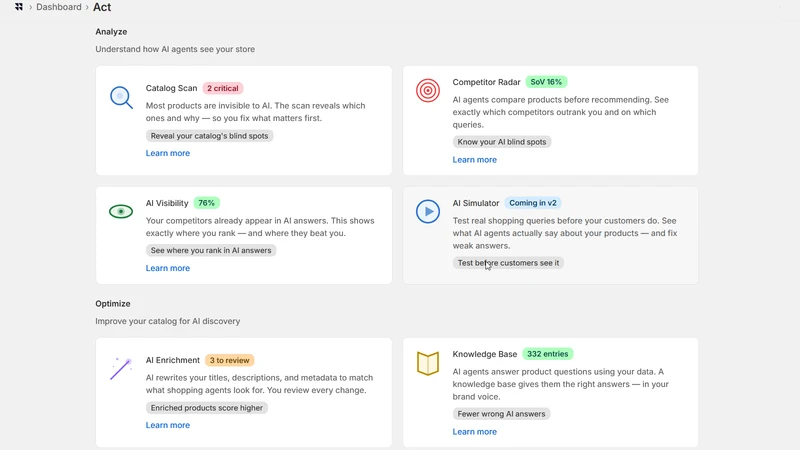Click 'Enriched products score higher' tag

pyautogui.click(x=207, y=408)
